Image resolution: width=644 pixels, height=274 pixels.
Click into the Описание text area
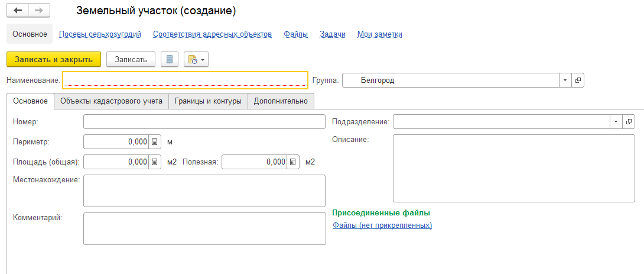(x=514, y=168)
